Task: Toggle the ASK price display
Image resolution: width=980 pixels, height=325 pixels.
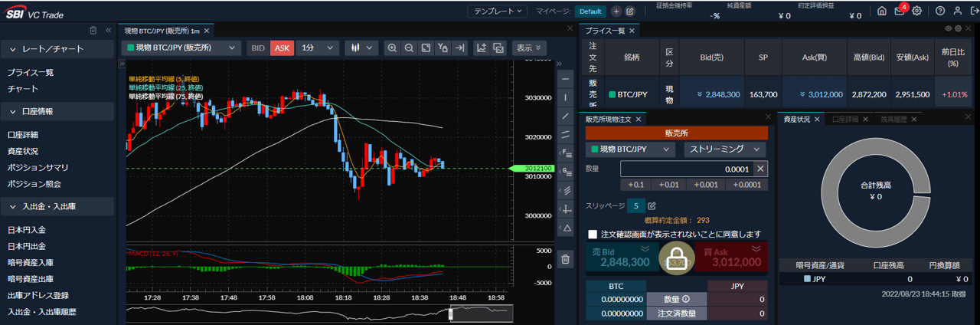Action: (x=282, y=48)
